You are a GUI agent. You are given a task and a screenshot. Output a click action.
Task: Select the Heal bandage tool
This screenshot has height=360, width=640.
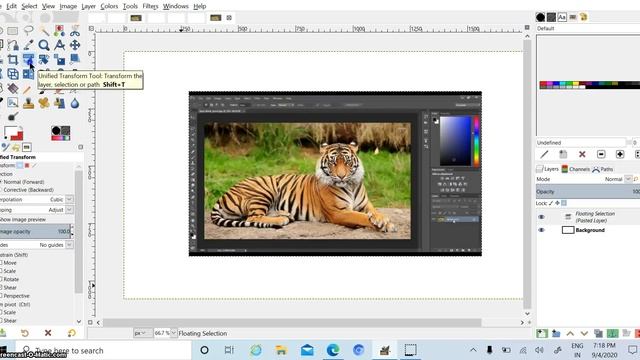point(44,103)
